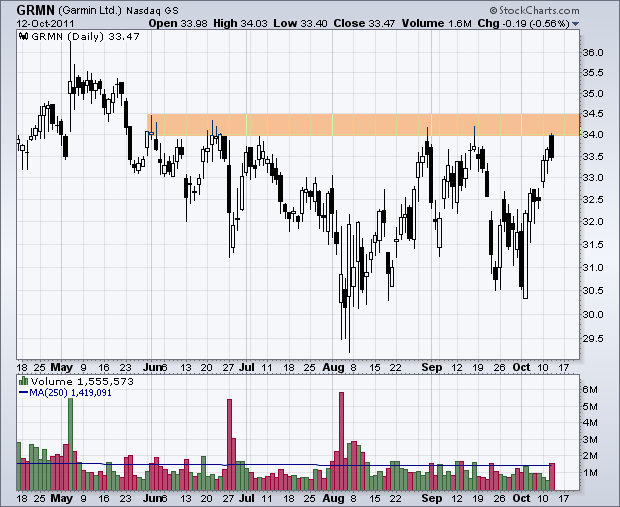Viewport: 620px width, 507px height.
Task: Click the 30.5 price axis label
Action: click(593, 291)
